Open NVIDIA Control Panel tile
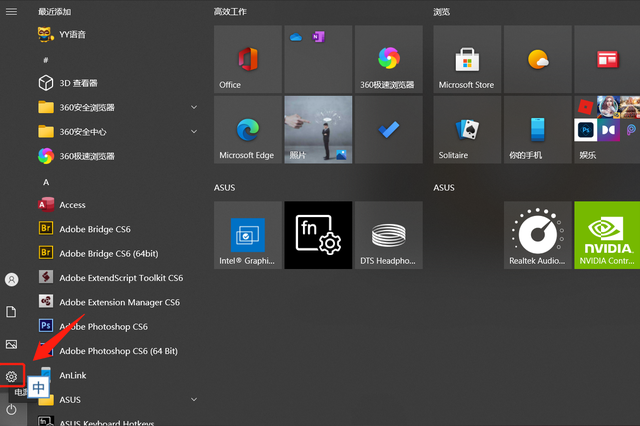This screenshot has width=640, height=426. tap(607, 235)
